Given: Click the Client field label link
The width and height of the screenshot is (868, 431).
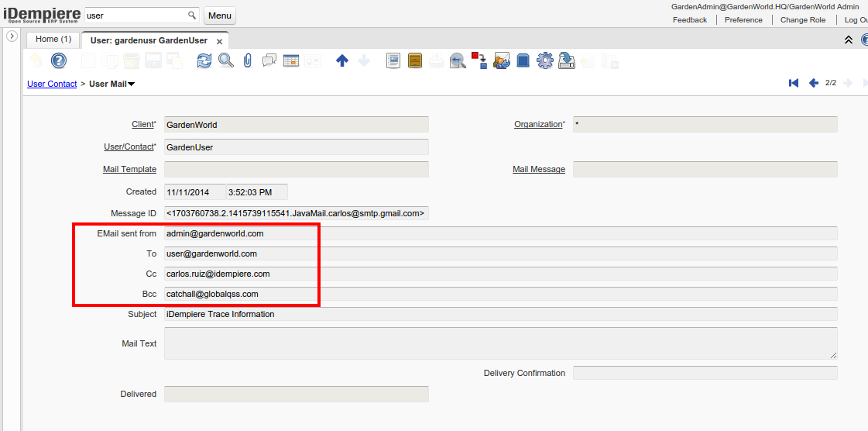Looking at the screenshot, I should (x=142, y=124).
